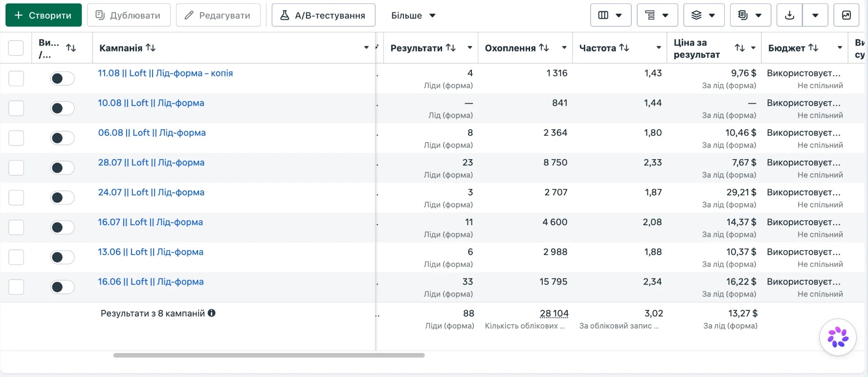The height and width of the screenshot is (377, 868).
Task: Open the purple AI assistant floating button
Action: (x=838, y=337)
